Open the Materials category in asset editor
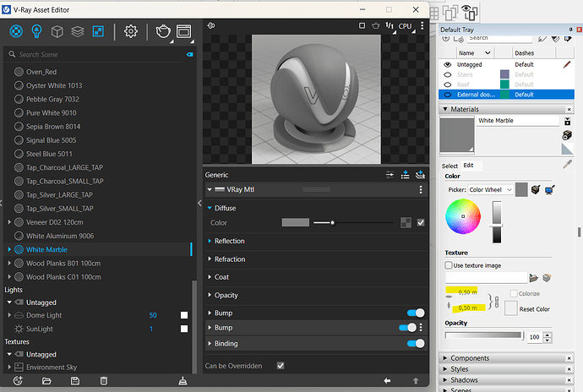The image size is (583, 392). pos(16,31)
